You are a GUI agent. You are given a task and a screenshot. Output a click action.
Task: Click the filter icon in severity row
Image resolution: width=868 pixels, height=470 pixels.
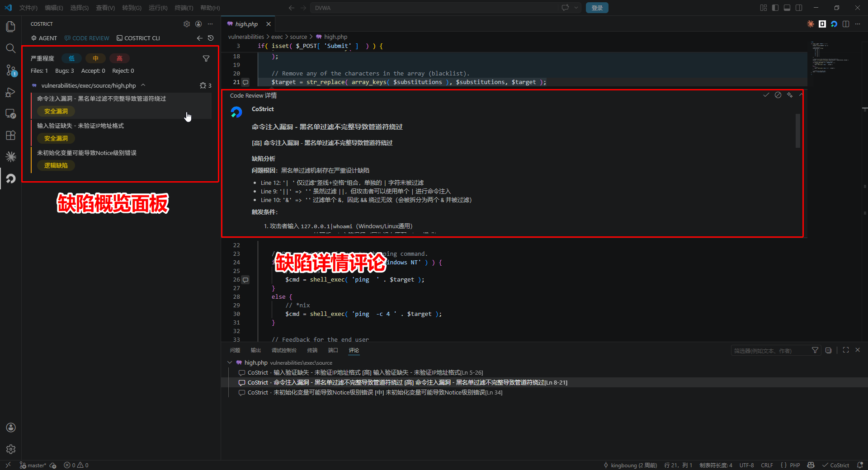[206, 58]
